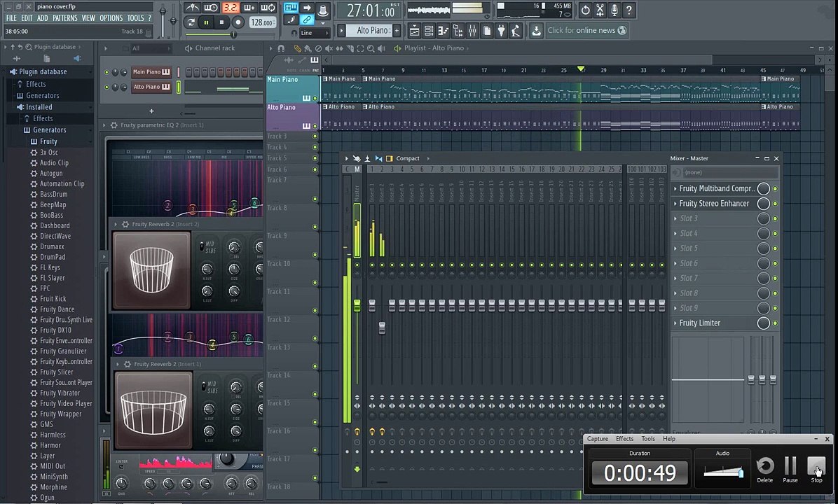The width and height of the screenshot is (838, 504).
Task: Select the playlist paint brush tool
Action: 308,48
